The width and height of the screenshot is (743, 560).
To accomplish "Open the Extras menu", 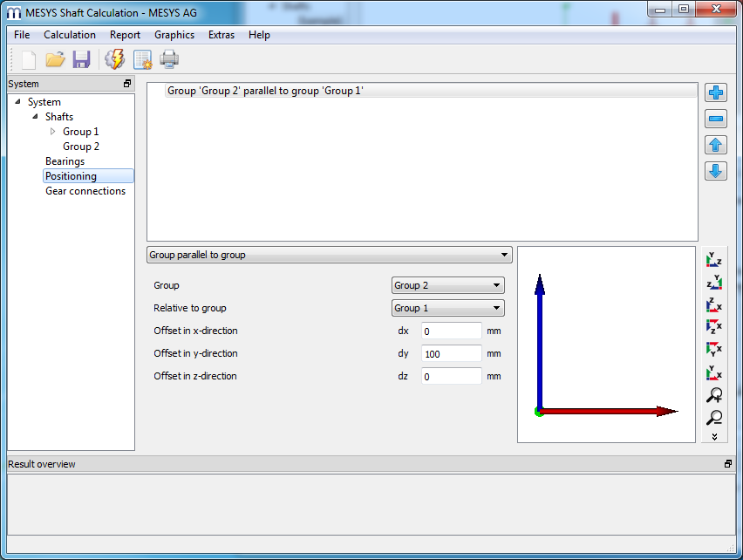I will tap(221, 35).
